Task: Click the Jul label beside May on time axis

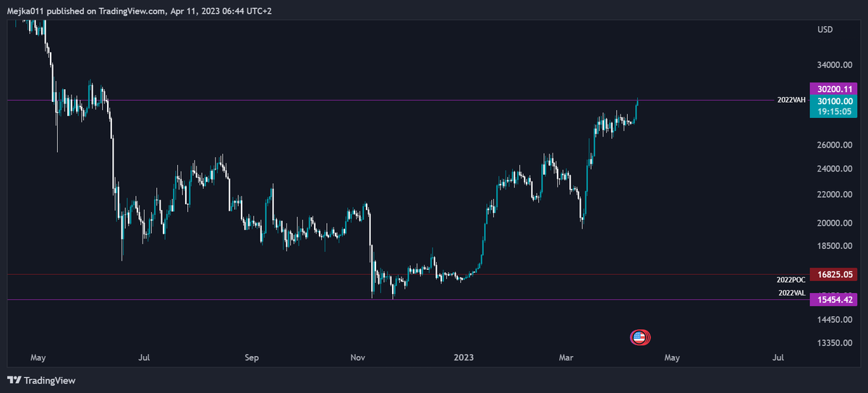Action: pos(145,358)
